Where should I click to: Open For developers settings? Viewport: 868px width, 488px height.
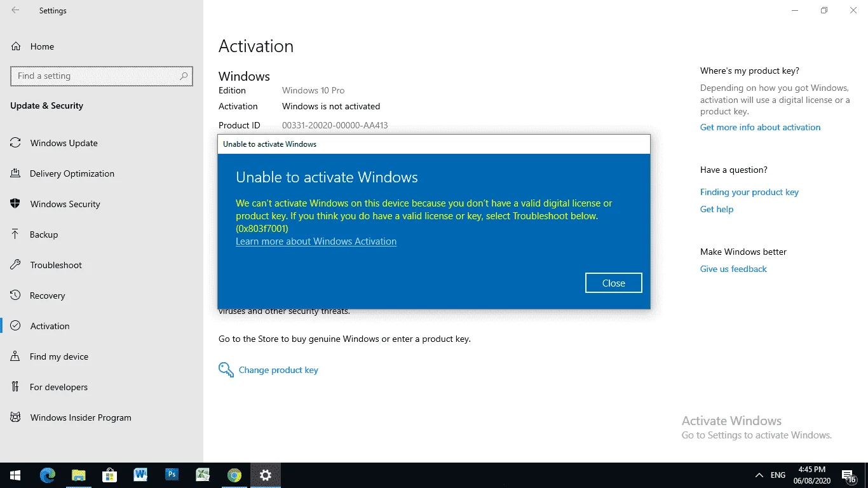click(49, 387)
